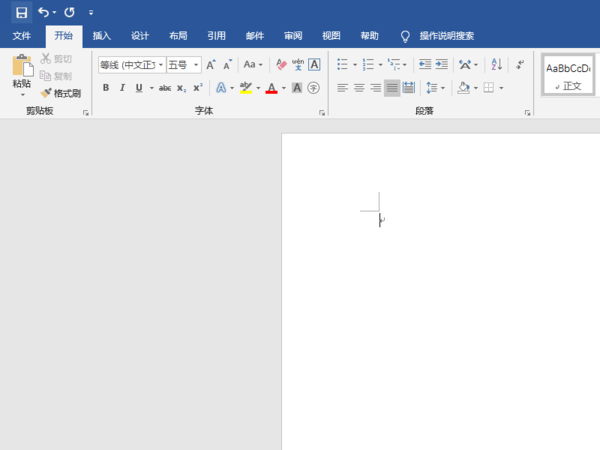Apply center alignment to paragraph
Viewport: 600px width, 450px height.
point(359,88)
